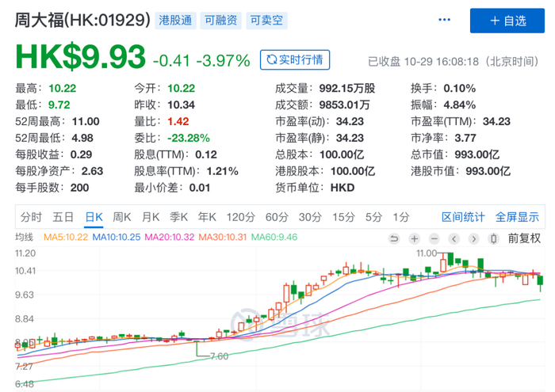Click the 52周最高 value 11.00
555x392 pixels.
click(86, 121)
